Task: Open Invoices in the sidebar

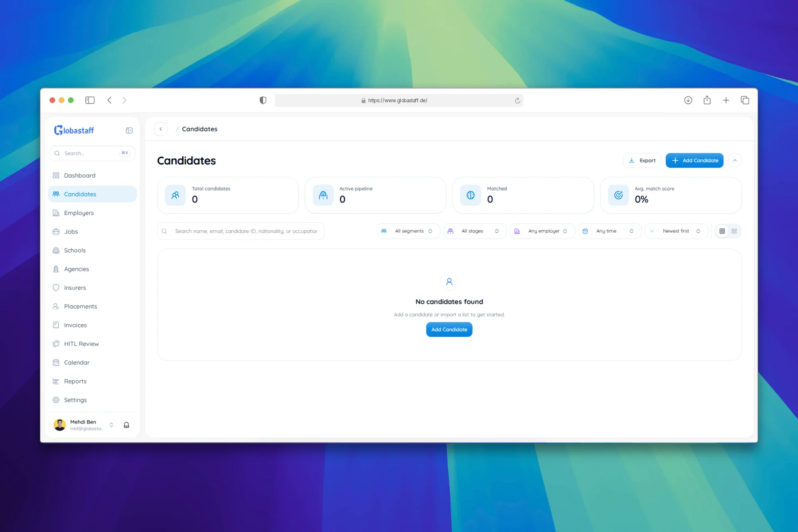Action: coord(92,325)
